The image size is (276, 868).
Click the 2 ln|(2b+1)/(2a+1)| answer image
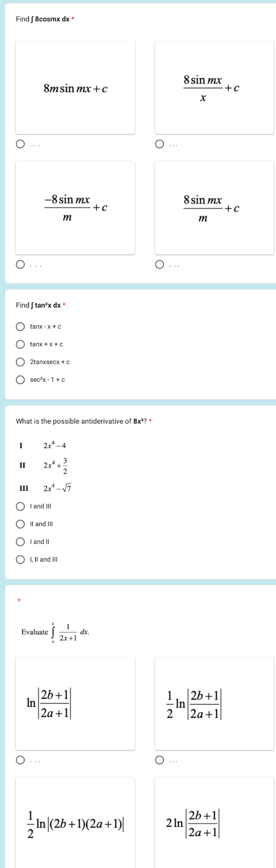point(214,824)
